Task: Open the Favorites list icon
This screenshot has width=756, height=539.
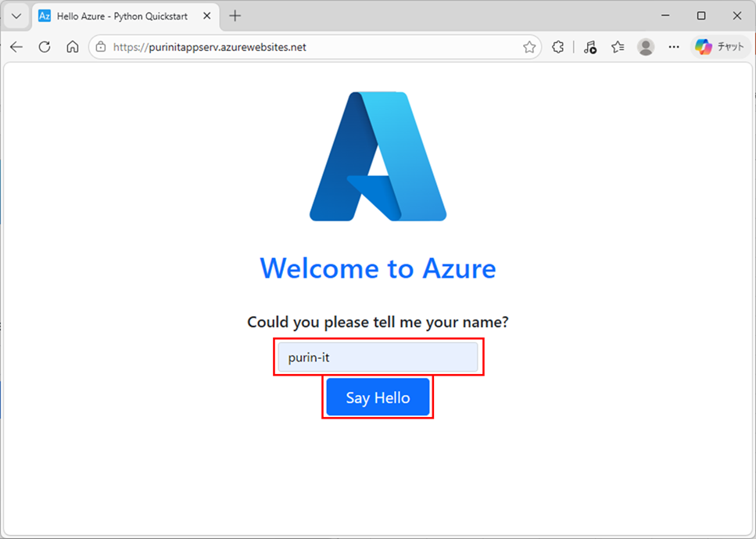Action: (618, 47)
